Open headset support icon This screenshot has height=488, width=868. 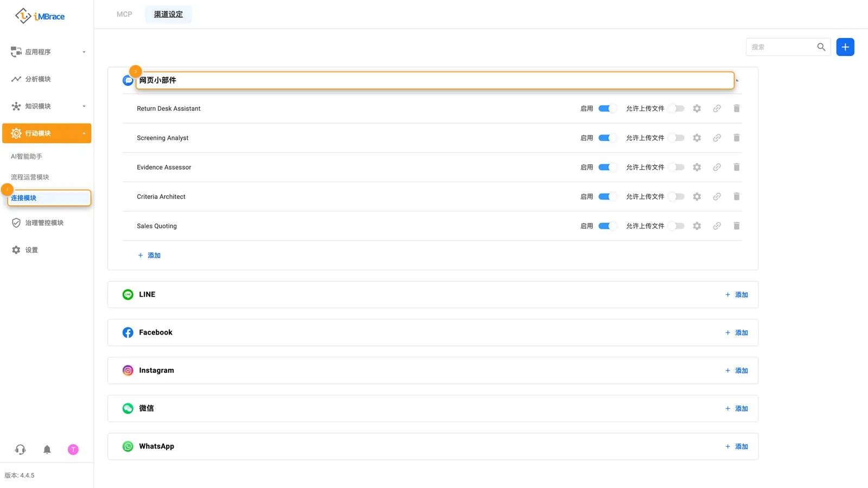(20, 450)
